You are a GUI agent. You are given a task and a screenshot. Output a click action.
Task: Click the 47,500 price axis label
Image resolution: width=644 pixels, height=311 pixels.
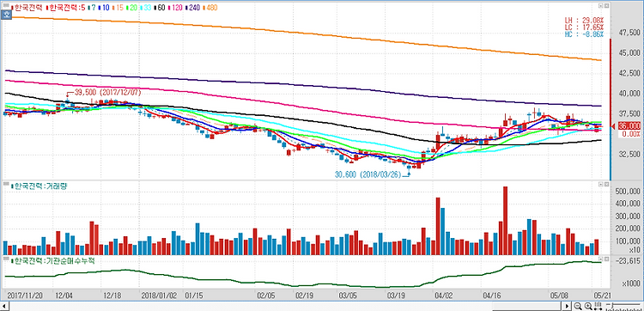tap(629, 32)
